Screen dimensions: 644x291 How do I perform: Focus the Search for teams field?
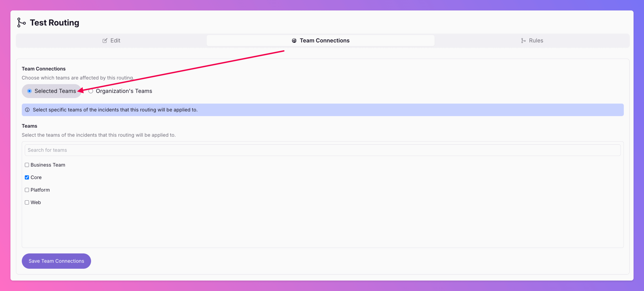point(322,150)
